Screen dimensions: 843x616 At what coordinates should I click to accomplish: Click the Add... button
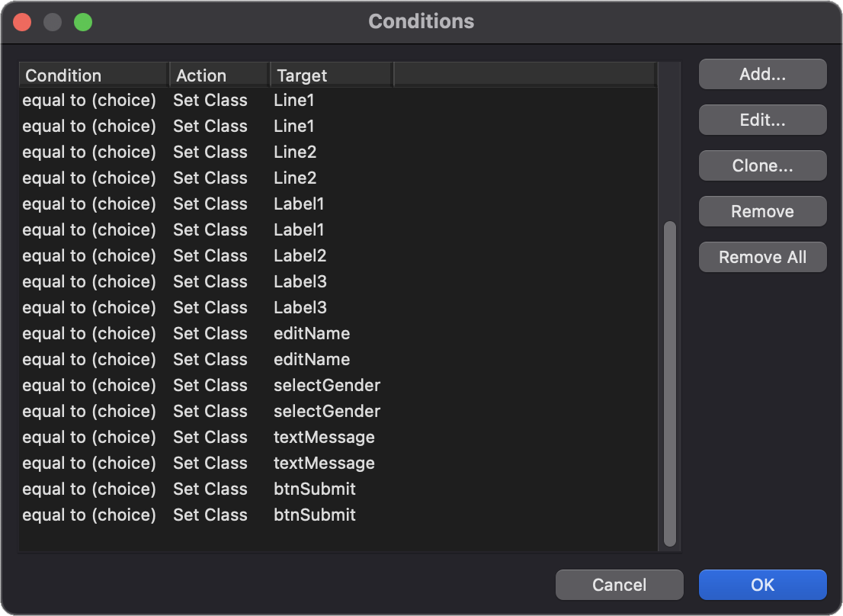coord(762,74)
